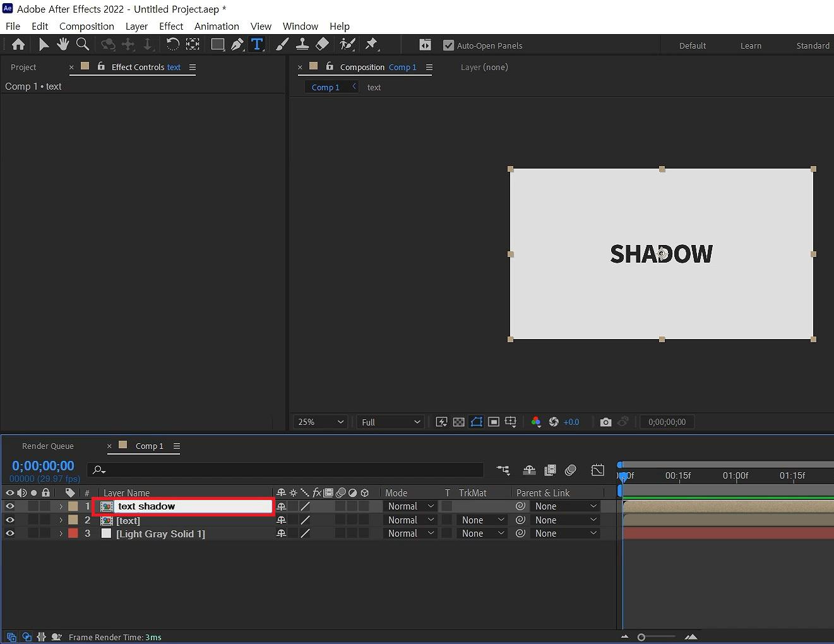
Task: Click the timeline zoom slider handle
Action: (641, 637)
